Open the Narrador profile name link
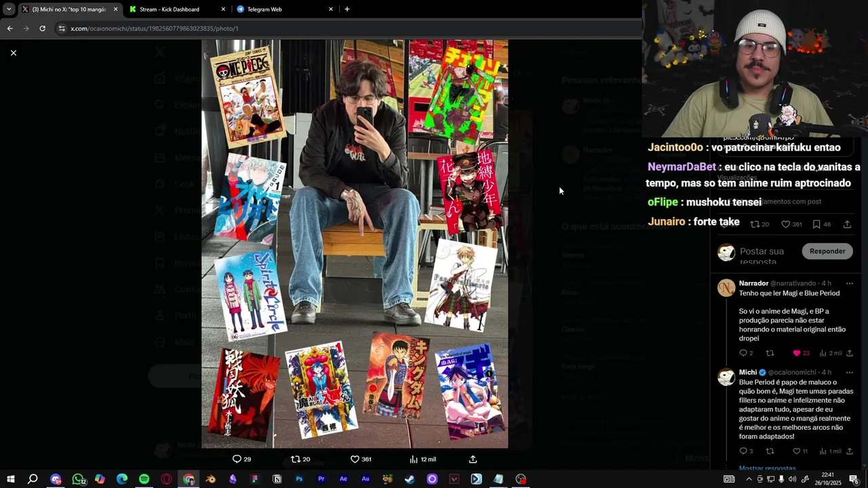This screenshot has height=488, width=868. [x=753, y=283]
